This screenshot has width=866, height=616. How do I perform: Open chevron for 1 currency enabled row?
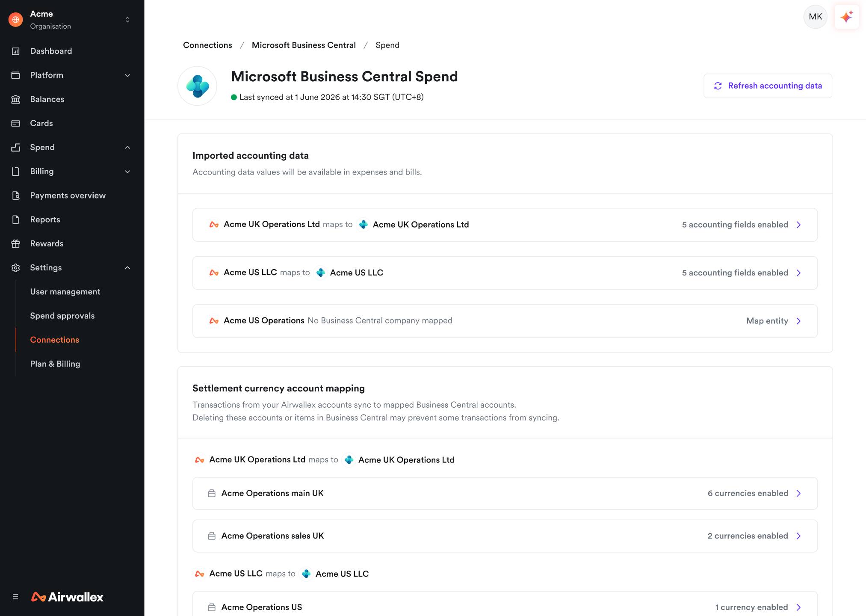tap(798, 607)
